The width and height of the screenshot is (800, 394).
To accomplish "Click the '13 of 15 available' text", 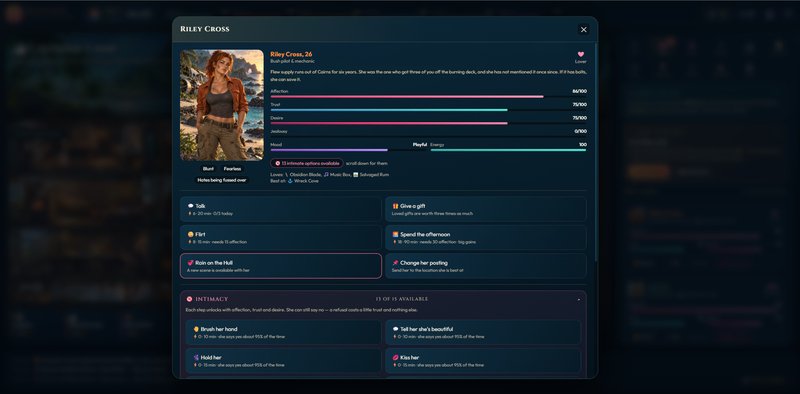I will pyautogui.click(x=402, y=299).
